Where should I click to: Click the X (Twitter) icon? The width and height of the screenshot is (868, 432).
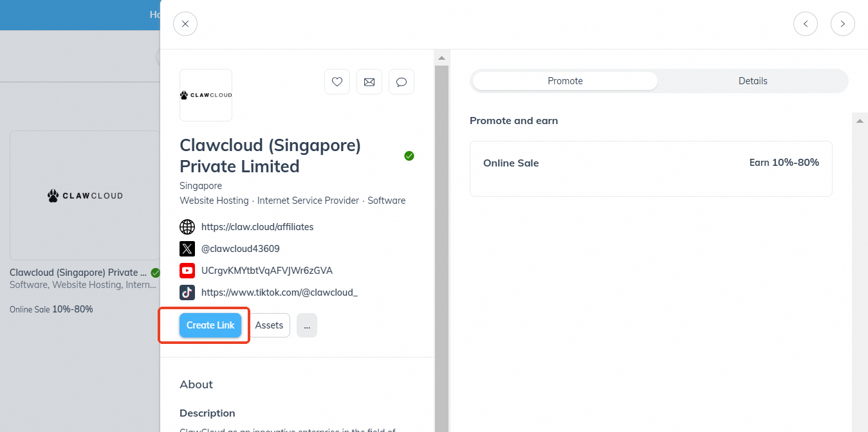click(187, 249)
